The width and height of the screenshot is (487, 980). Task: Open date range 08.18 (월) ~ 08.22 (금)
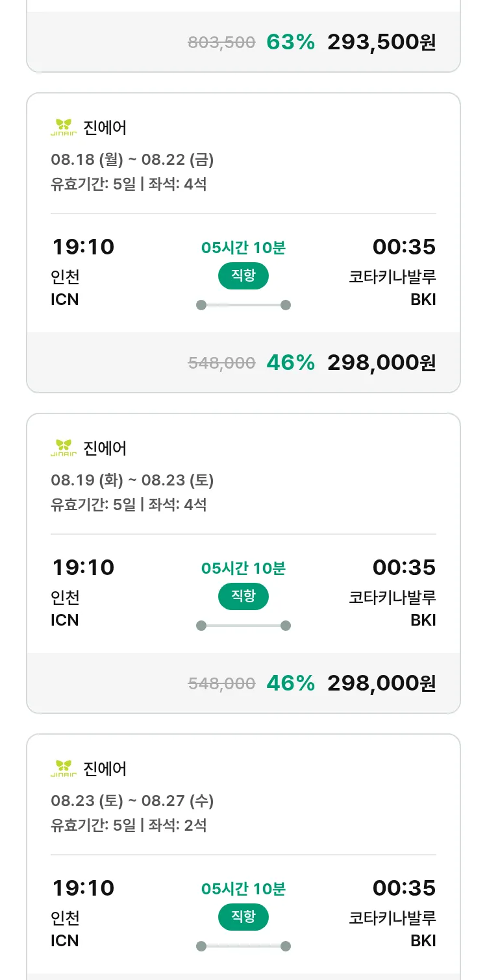(132, 160)
